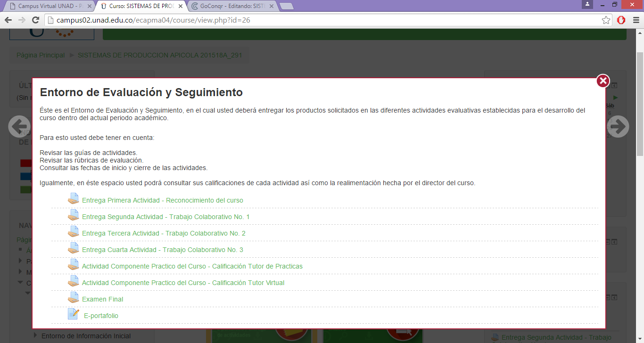Click the icon beside Entrega Cuarta Actividad
This screenshot has width=644, height=343.
(73, 248)
